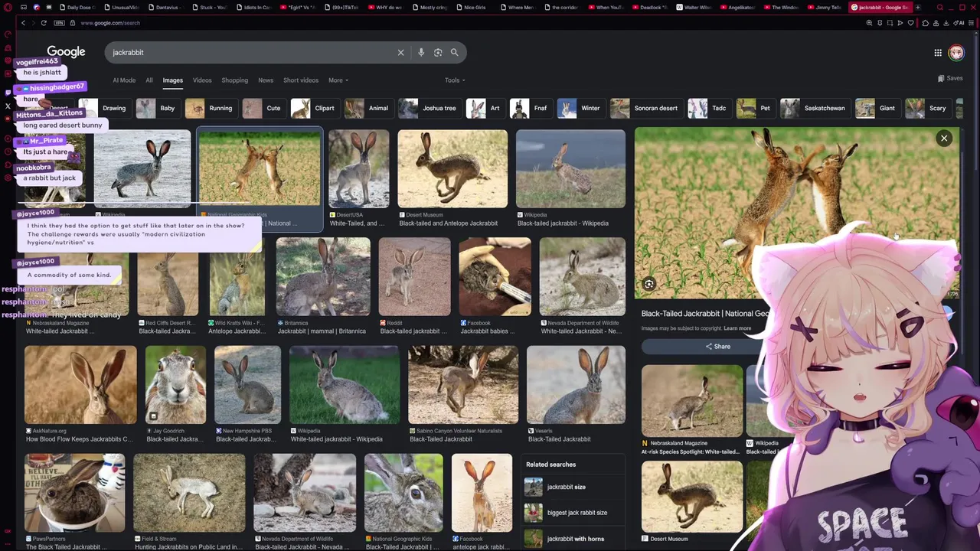Open browser tab search icon
The height and width of the screenshot is (551, 980).
(939, 7)
